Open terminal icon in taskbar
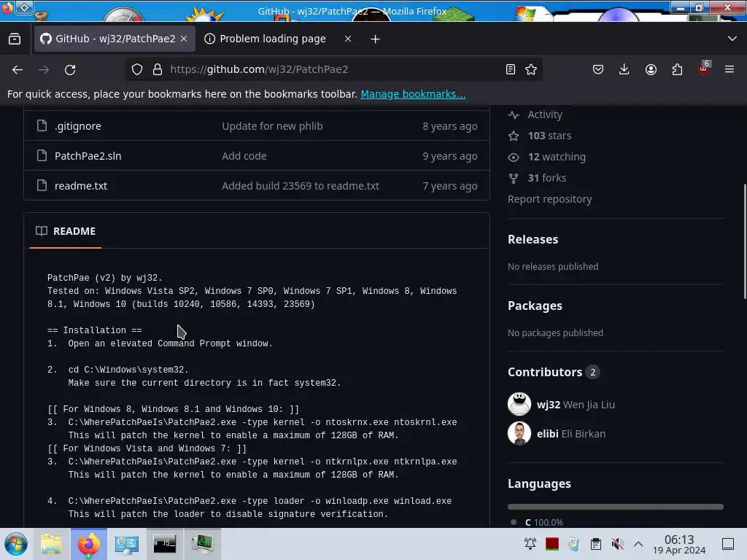747x560 pixels. coord(164,544)
